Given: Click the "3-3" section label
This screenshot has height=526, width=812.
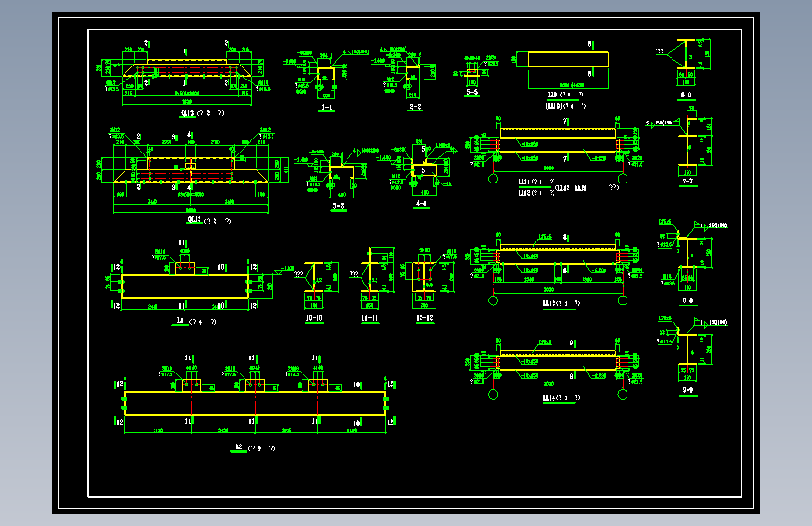Looking at the screenshot, I should click(x=339, y=206).
